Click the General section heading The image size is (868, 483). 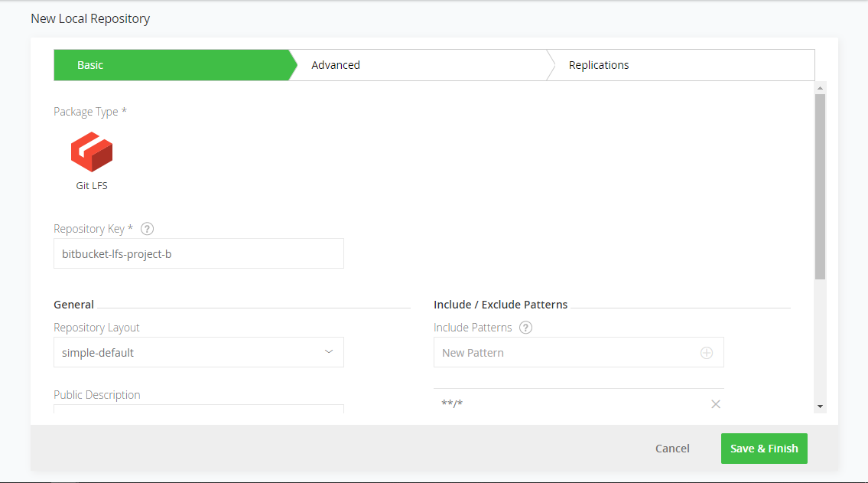click(73, 305)
